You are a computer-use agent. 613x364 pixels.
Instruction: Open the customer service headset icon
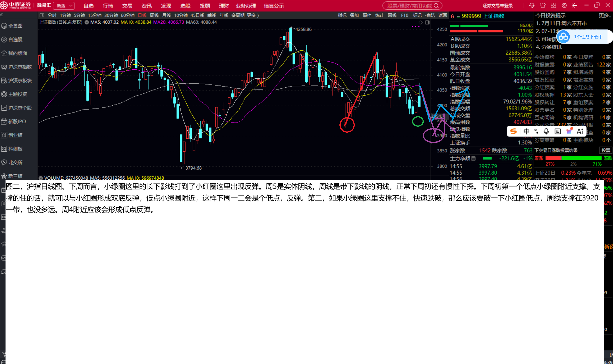click(x=532, y=6)
